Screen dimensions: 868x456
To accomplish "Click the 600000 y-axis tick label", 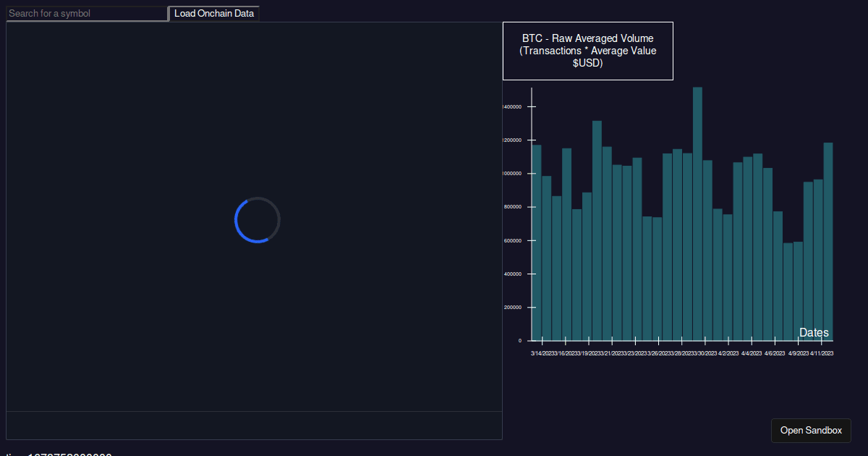I will tap(512, 241).
